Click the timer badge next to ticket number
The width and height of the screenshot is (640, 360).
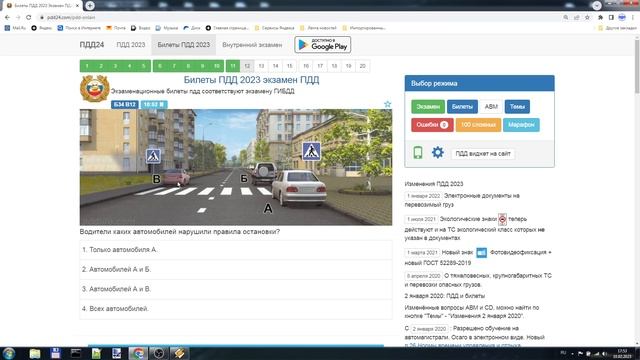[153, 104]
